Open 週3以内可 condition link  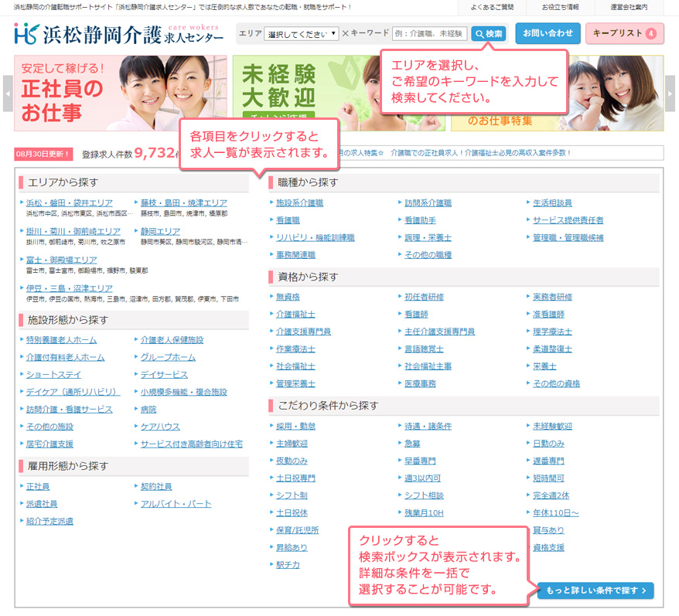[x=423, y=478]
